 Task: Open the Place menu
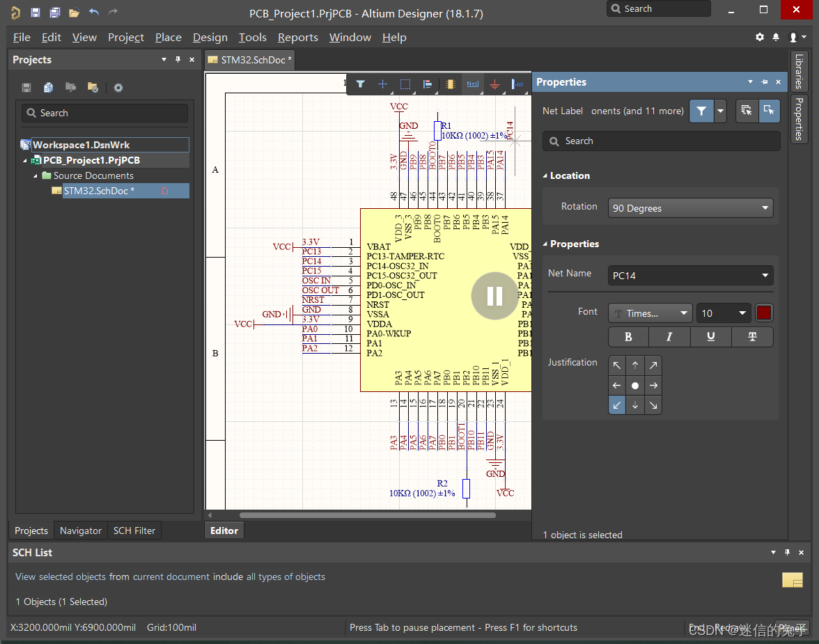(x=168, y=38)
